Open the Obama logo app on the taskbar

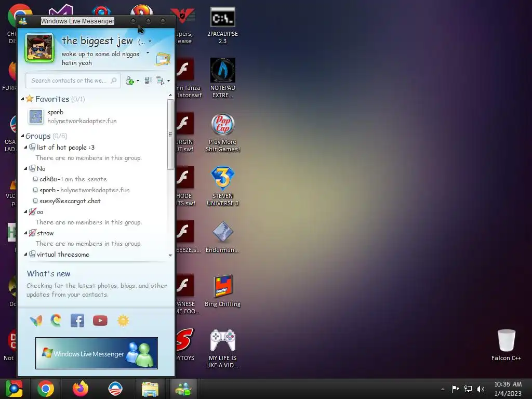(115, 389)
